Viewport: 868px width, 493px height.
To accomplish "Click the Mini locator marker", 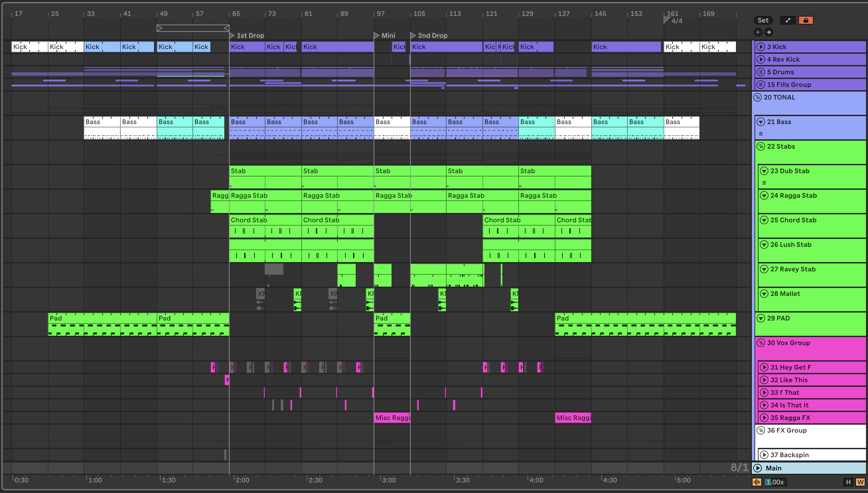I will tap(377, 35).
